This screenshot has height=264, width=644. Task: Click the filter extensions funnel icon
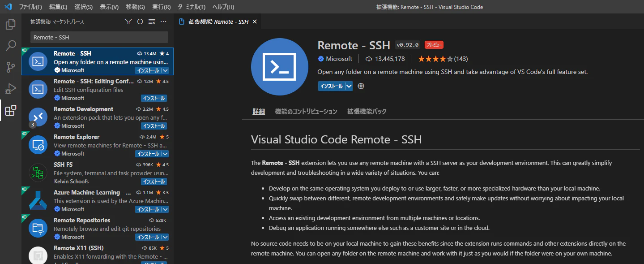(x=128, y=22)
